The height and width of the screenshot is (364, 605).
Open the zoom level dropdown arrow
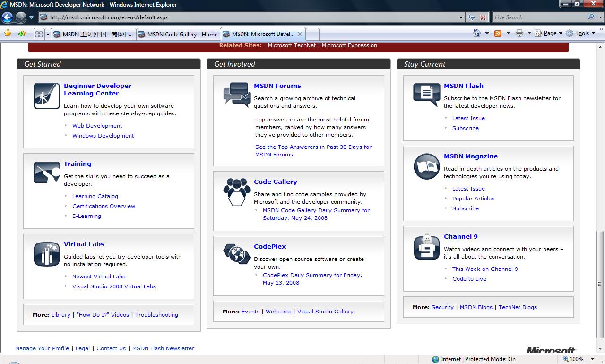tap(593, 359)
